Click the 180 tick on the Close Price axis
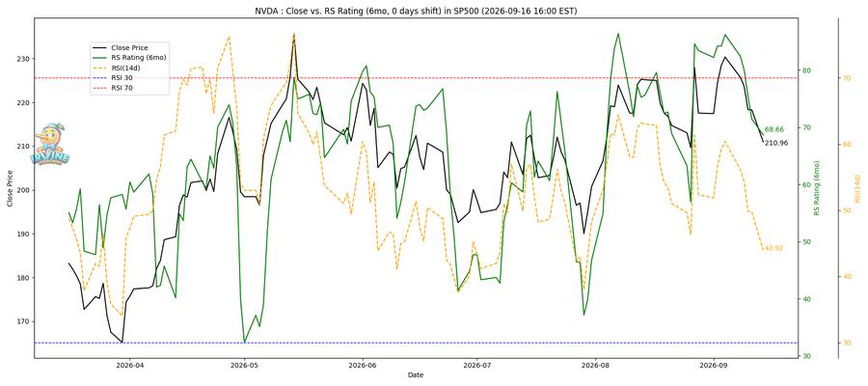 24,278
